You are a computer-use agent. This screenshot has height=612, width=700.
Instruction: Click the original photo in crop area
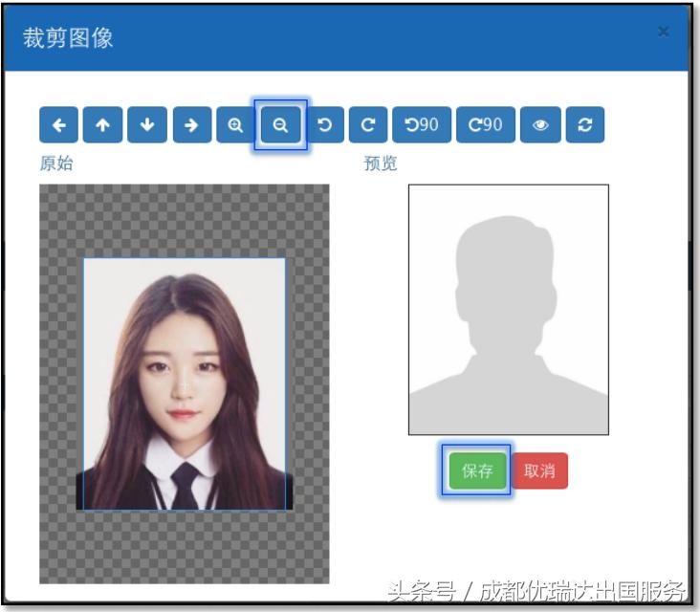pos(185,383)
